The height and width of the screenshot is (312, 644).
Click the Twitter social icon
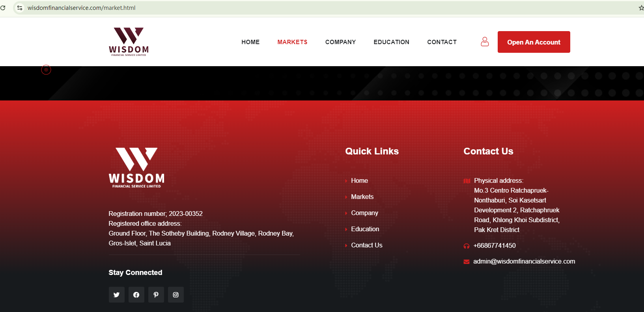click(116, 295)
